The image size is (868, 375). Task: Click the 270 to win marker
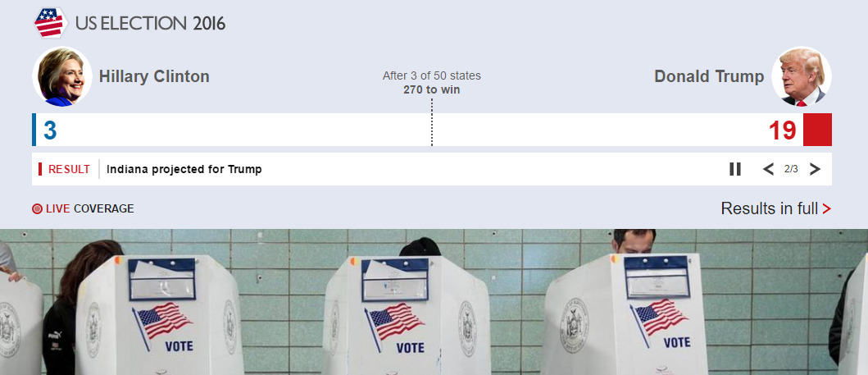[x=432, y=89]
